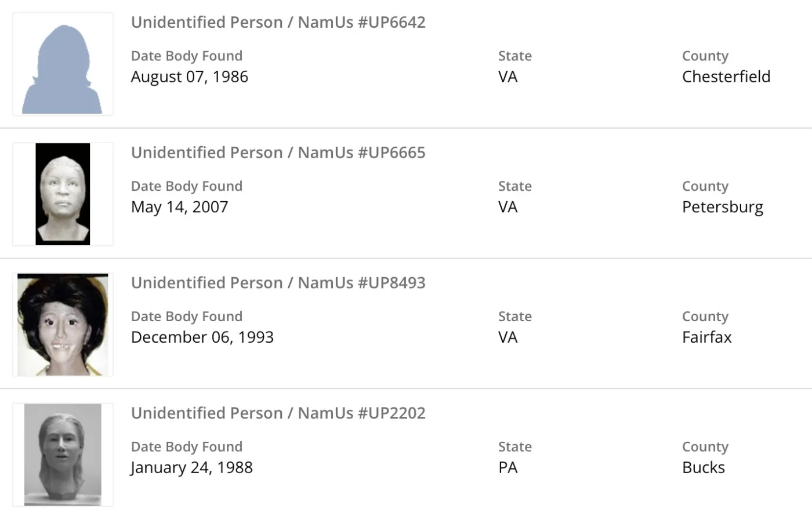Viewport: 812px width, 516px height.
Task: Select the December 06, 1993 found date
Action: 202,337
